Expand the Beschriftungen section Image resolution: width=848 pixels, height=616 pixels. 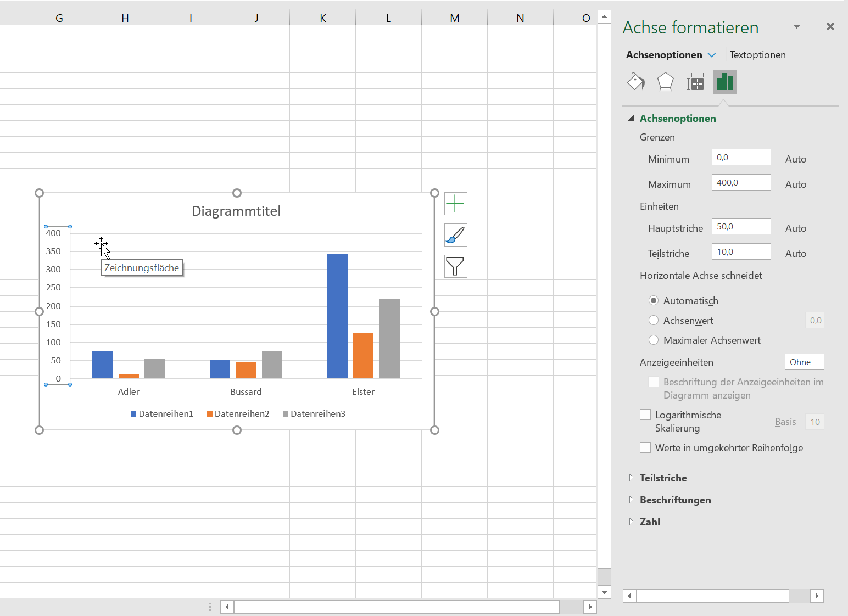coord(631,500)
